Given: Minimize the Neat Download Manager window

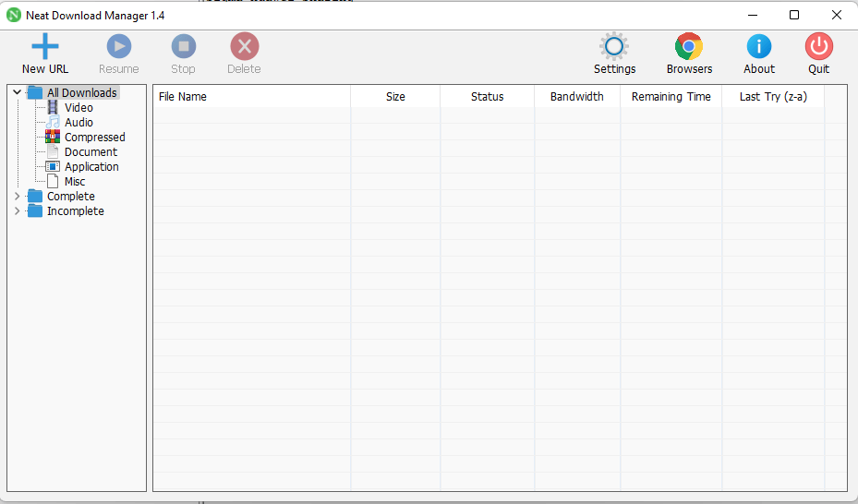Looking at the screenshot, I should point(753,16).
